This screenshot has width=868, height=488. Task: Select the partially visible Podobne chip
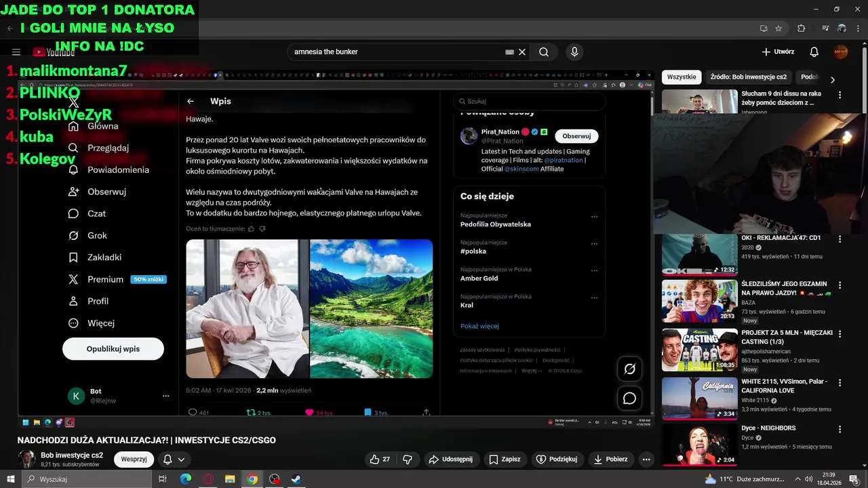tap(810, 77)
